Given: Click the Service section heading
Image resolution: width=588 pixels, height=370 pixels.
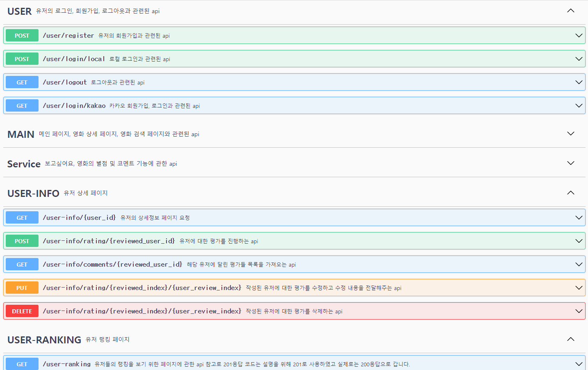Looking at the screenshot, I should (x=24, y=164).
